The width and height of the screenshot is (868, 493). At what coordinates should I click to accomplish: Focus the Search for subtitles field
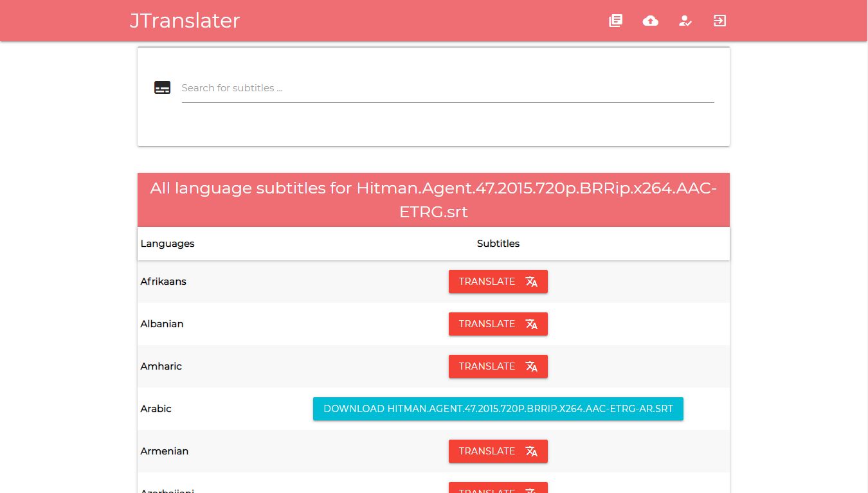pyautogui.click(x=448, y=88)
